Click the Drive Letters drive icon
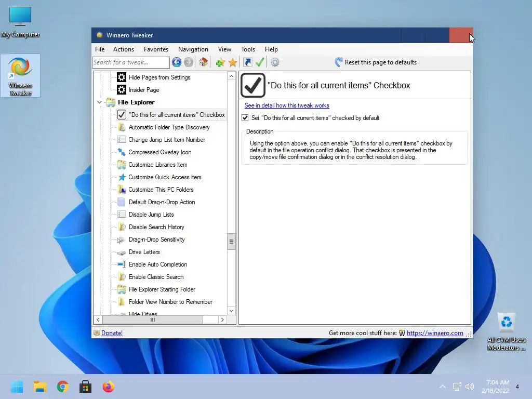532x399 pixels. pos(122,252)
